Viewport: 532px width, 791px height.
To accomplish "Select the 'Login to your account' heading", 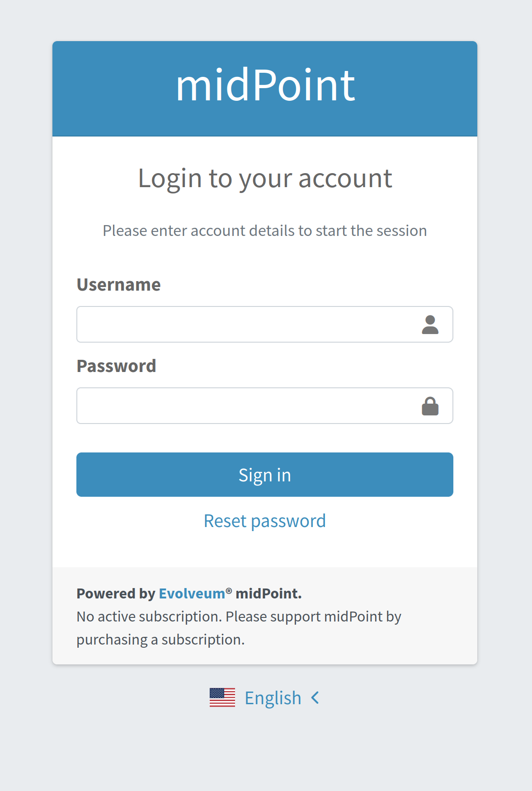I will click(265, 178).
